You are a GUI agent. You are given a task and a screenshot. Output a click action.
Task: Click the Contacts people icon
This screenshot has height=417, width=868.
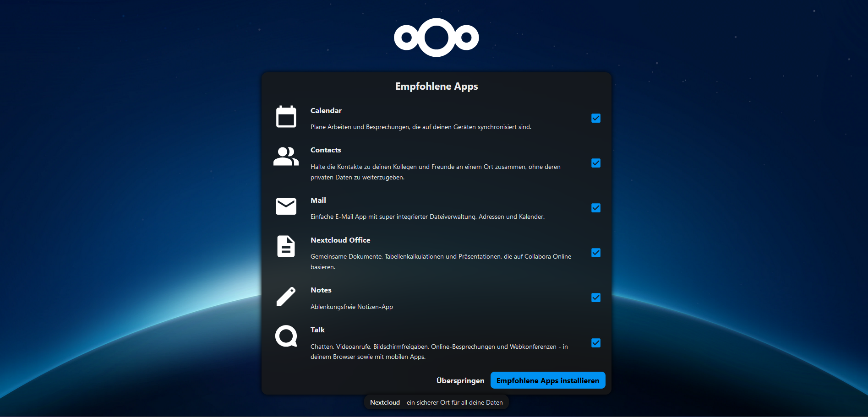[x=286, y=157]
